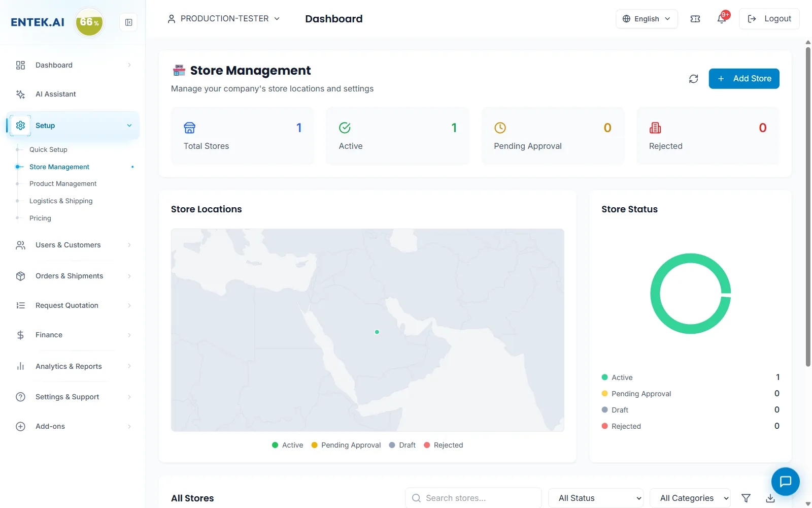Click the Total Stores shop icon
The height and width of the screenshot is (508, 812).
[190, 128]
